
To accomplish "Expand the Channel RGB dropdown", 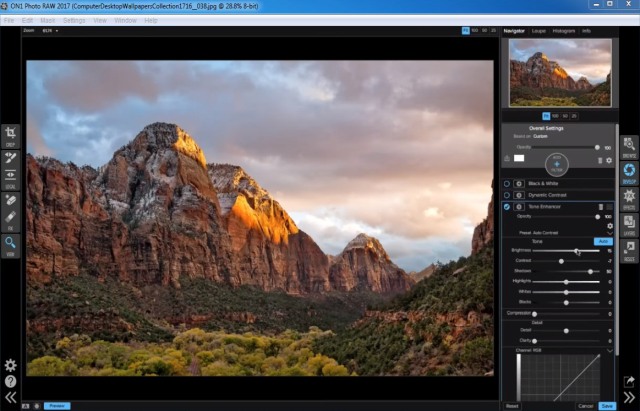I will coord(609,350).
